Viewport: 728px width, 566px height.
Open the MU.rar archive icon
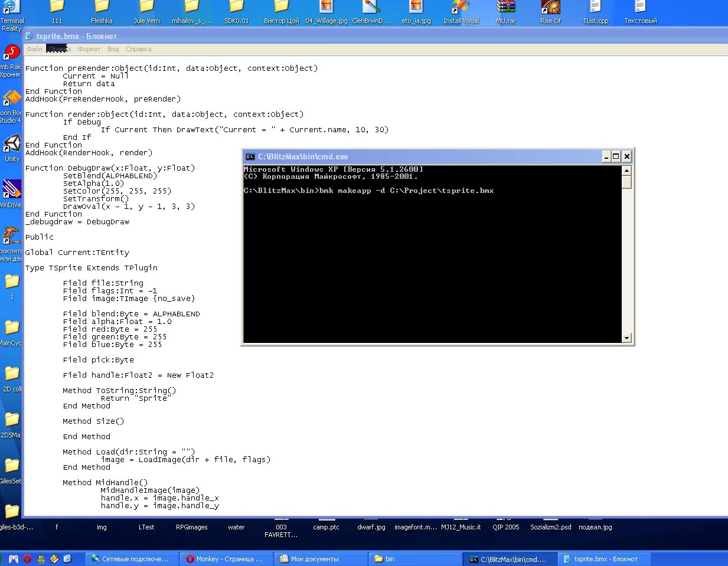click(x=505, y=7)
